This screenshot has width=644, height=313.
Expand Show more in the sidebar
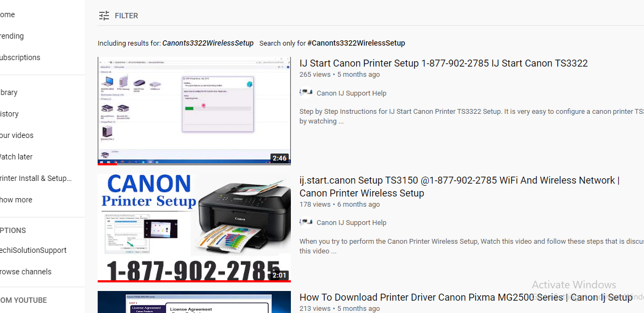point(16,200)
